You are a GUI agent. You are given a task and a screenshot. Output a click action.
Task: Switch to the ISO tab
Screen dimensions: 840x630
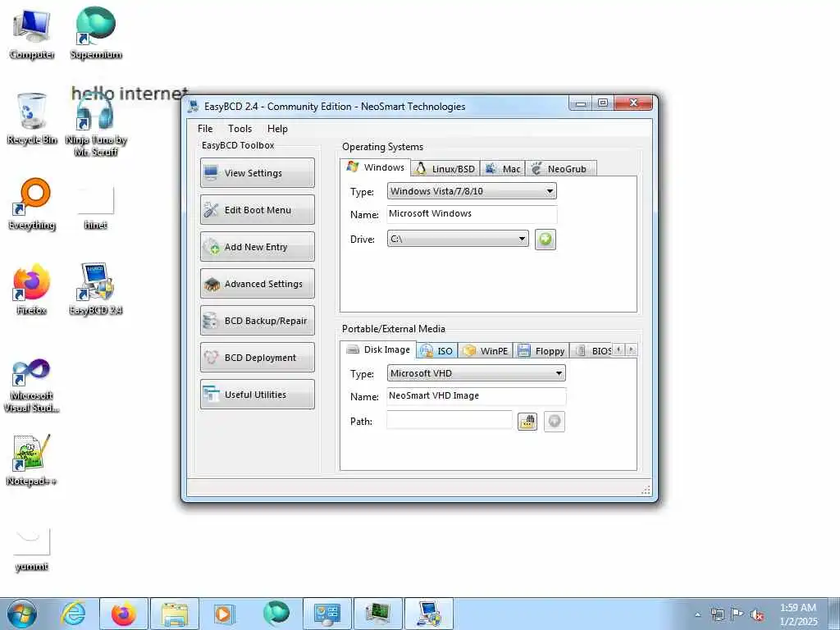pos(437,351)
